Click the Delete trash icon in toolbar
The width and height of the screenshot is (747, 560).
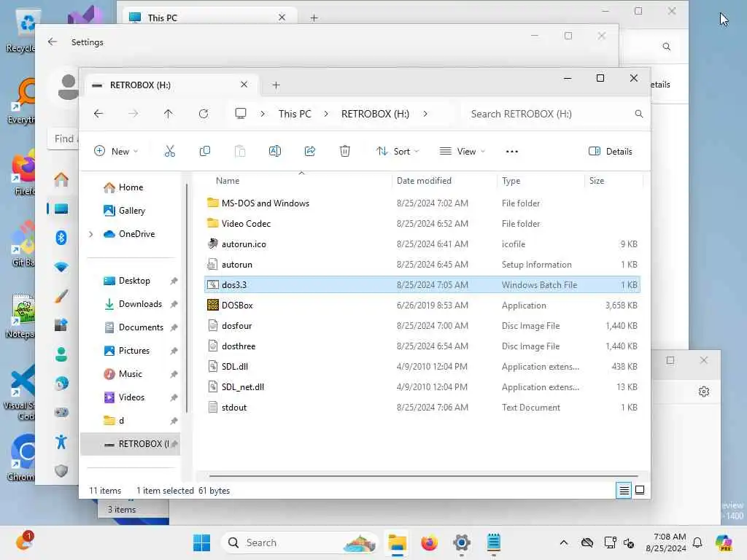click(x=345, y=152)
